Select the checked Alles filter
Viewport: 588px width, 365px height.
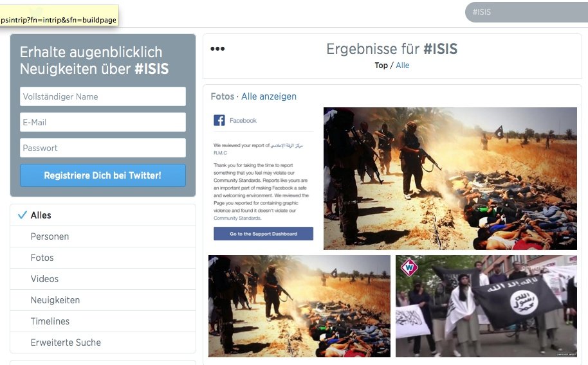[x=103, y=215]
